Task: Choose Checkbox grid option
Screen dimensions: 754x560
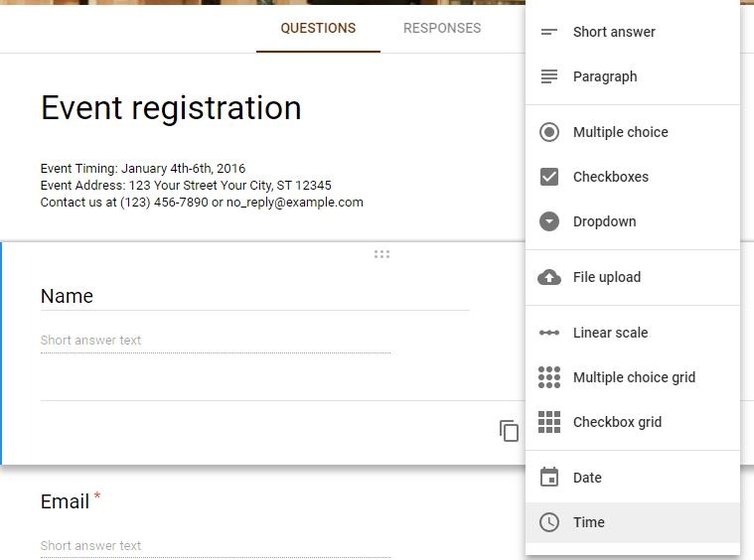Action: click(632, 422)
